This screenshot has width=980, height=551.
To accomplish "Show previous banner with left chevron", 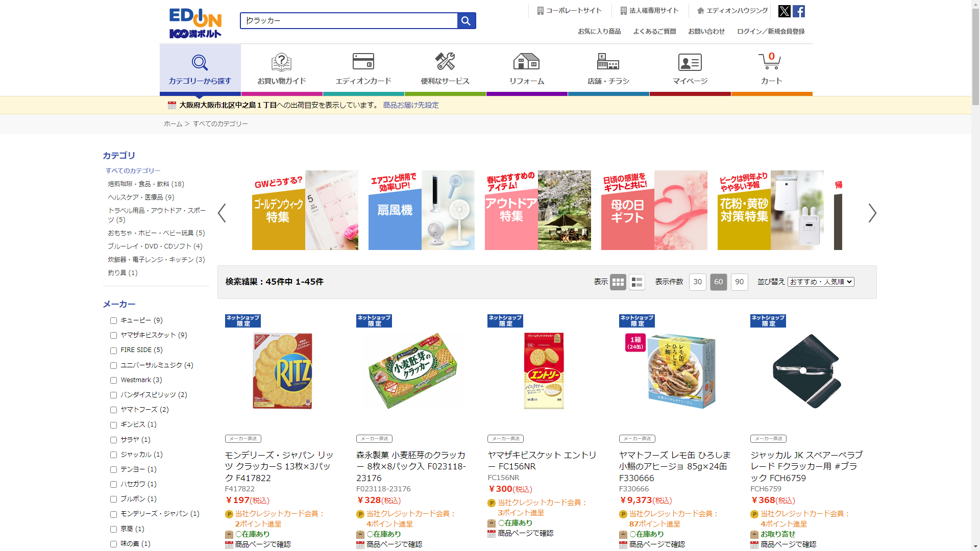I will tap(222, 213).
